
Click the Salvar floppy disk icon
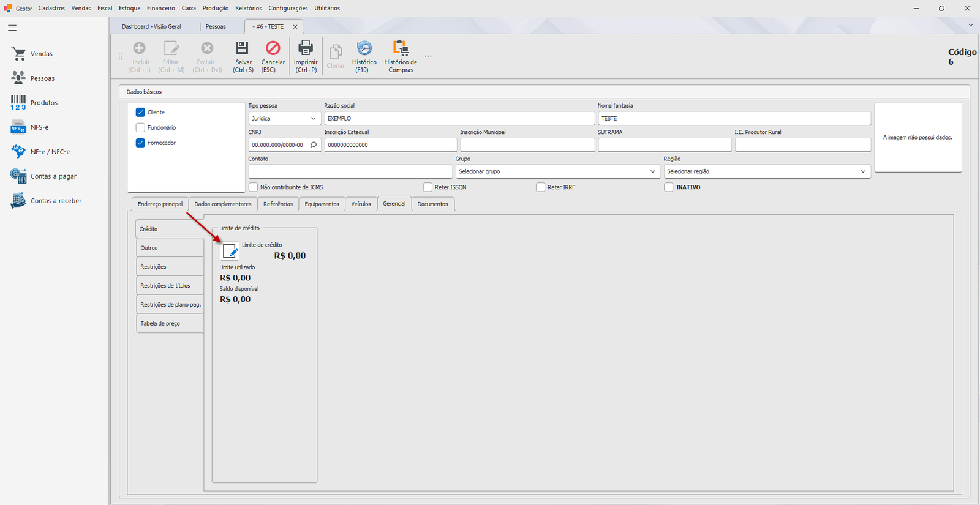pos(243,48)
